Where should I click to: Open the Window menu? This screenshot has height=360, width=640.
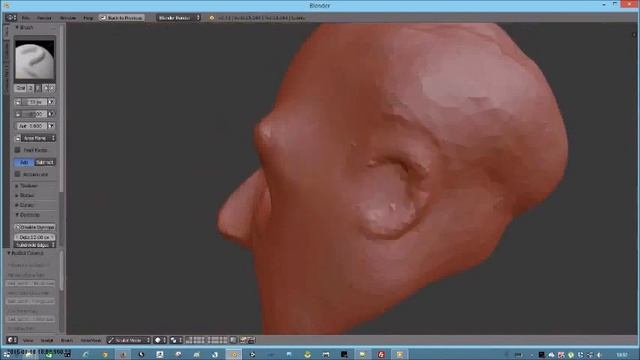click(68, 18)
